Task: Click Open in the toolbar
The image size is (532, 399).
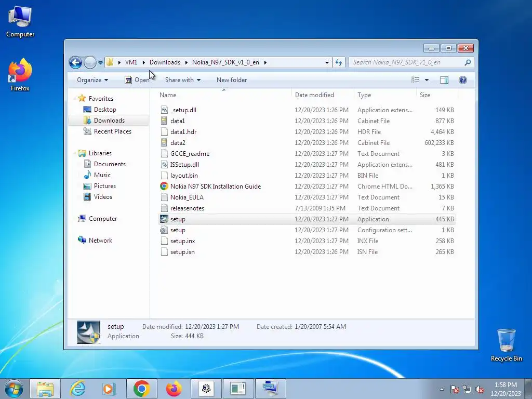Action: (x=137, y=80)
